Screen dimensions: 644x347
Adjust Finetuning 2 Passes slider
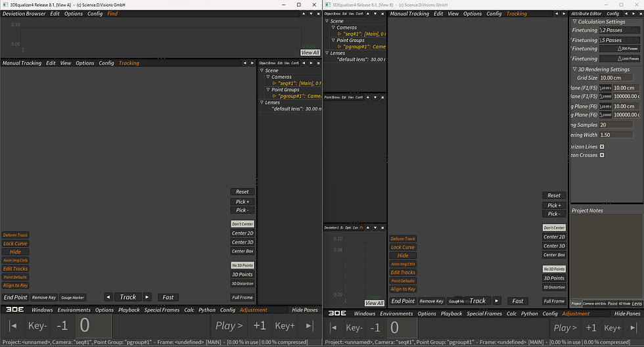pyautogui.click(x=619, y=30)
